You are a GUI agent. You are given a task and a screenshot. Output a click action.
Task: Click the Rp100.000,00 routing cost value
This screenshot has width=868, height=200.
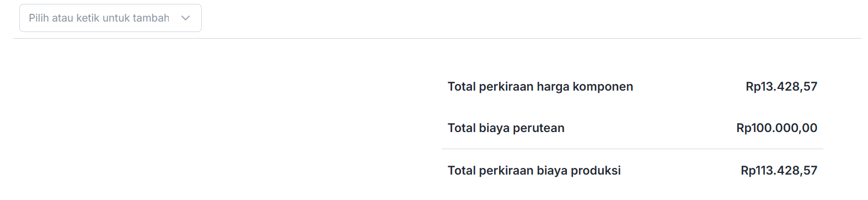pyautogui.click(x=777, y=128)
